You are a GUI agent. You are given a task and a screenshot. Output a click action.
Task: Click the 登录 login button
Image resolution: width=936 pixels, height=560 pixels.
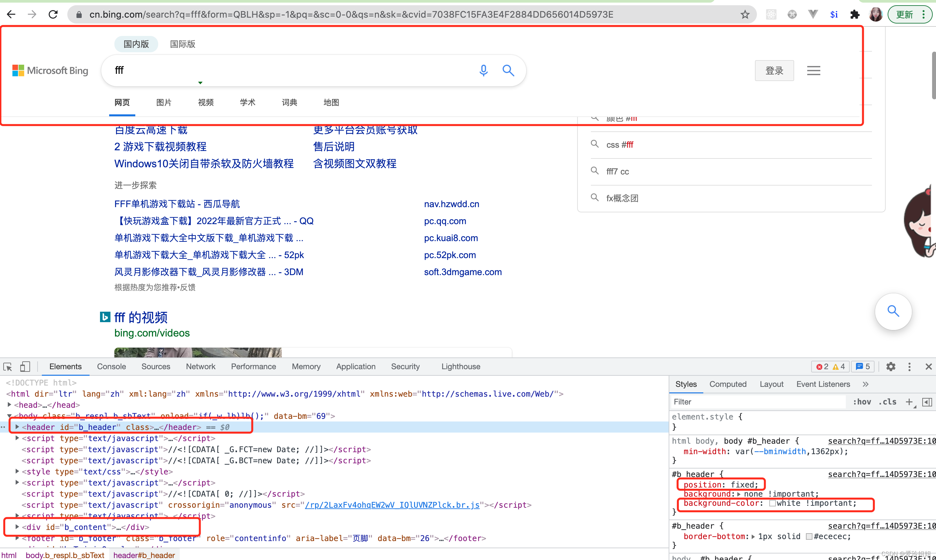click(x=774, y=71)
